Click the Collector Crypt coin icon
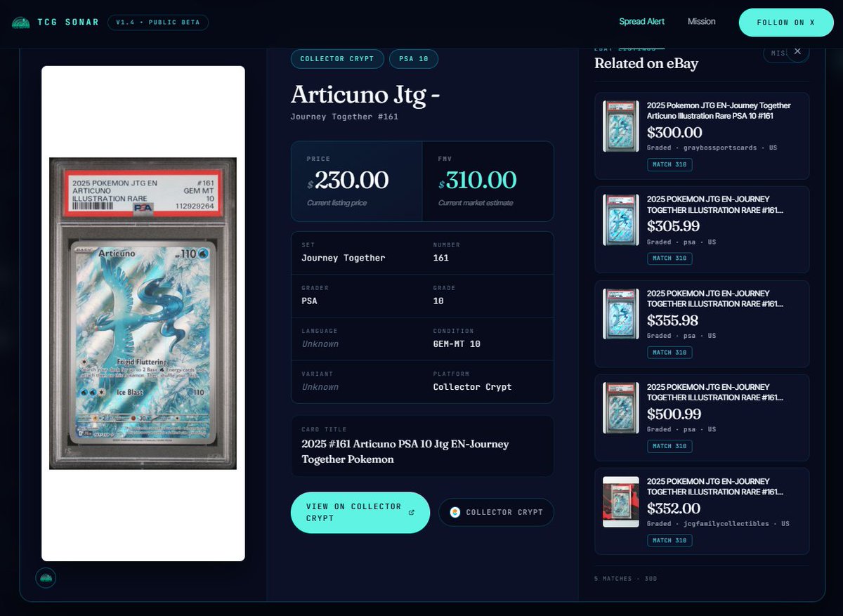This screenshot has width=843, height=616. 455,512
